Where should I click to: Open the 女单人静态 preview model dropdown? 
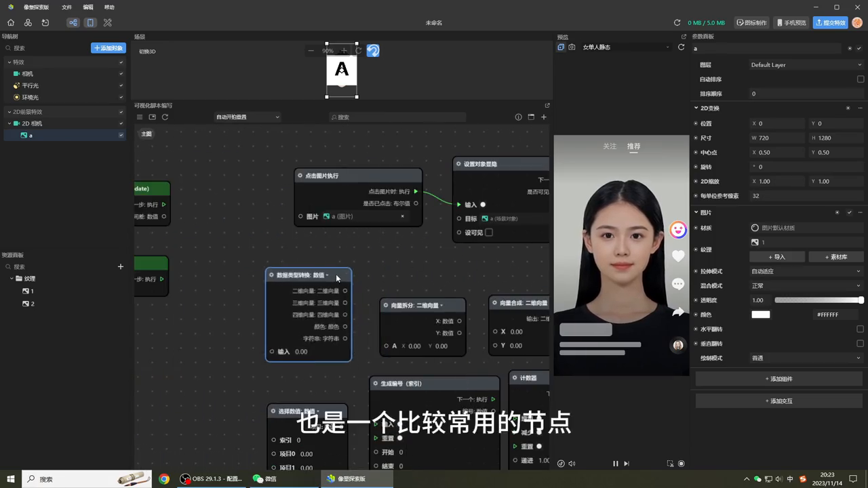[x=625, y=47]
